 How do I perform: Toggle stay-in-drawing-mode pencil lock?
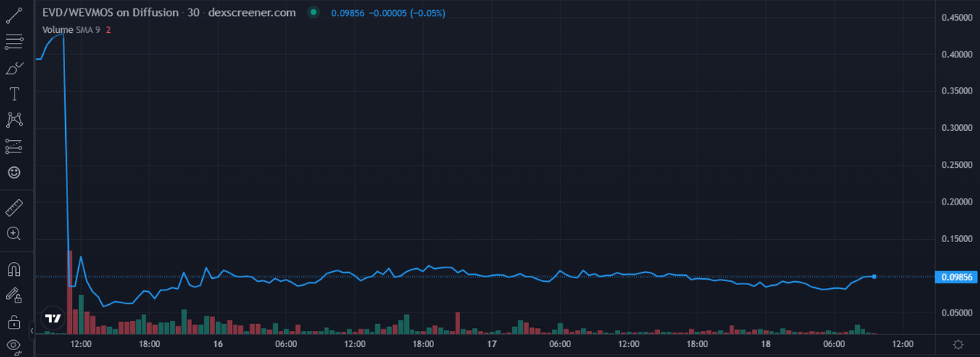[x=14, y=295]
